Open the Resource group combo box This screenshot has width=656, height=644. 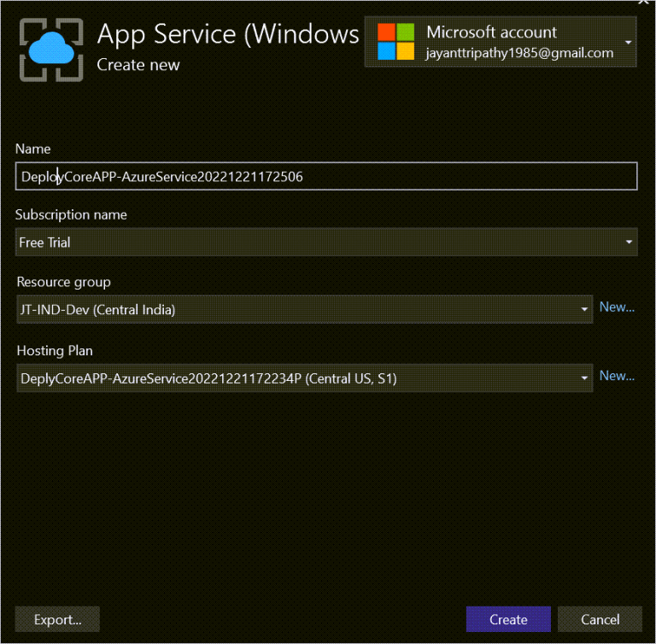point(305,309)
